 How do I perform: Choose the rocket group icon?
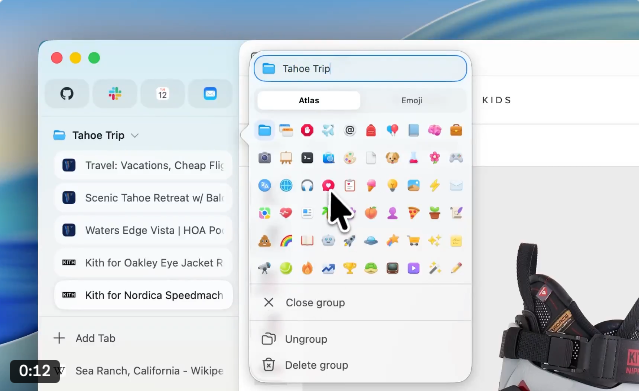coord(350,241)
